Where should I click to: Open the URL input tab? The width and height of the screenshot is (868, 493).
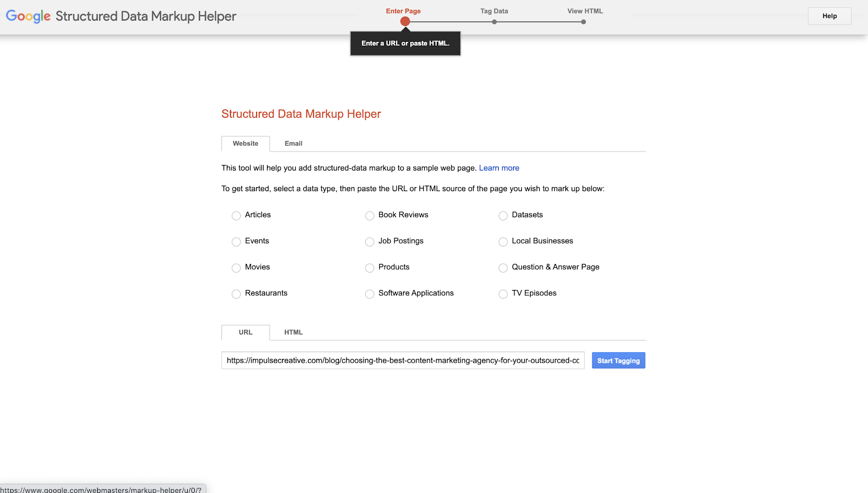pyautogui.click(x=246, y=332)
